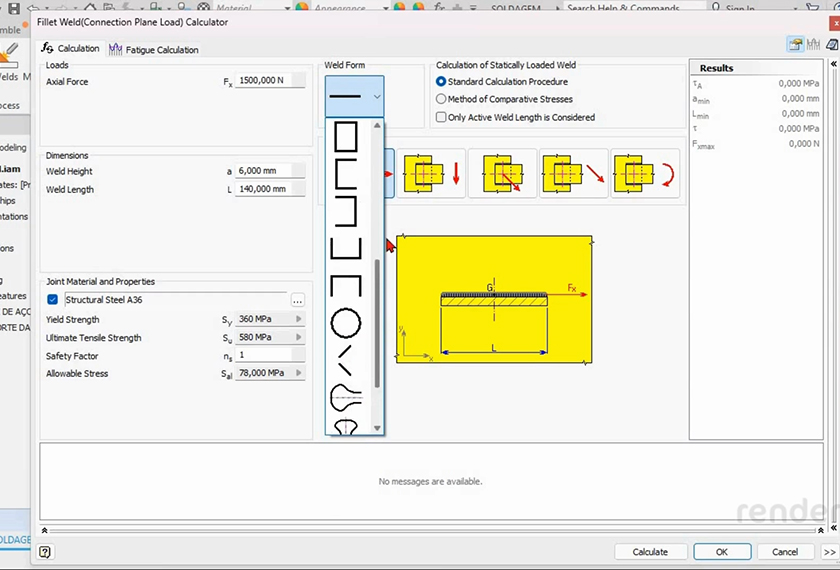Select Standard Calculation Procedure option
Screen dimensions: 840x570
(441, 82)
